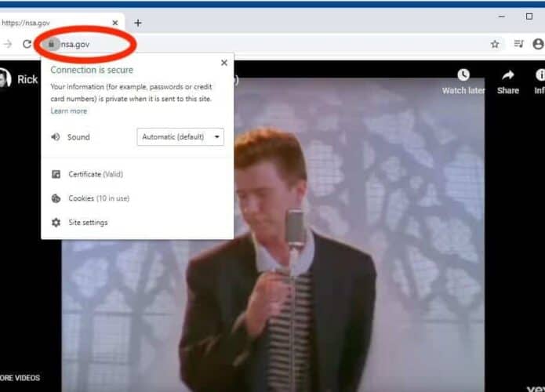
Task: Go forward with the forward arrow
Action: coord(8,44)
